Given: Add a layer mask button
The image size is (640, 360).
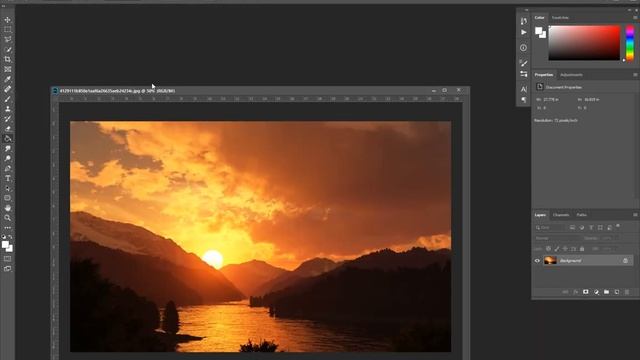Looking at the screenshot, I should point(586,292).
